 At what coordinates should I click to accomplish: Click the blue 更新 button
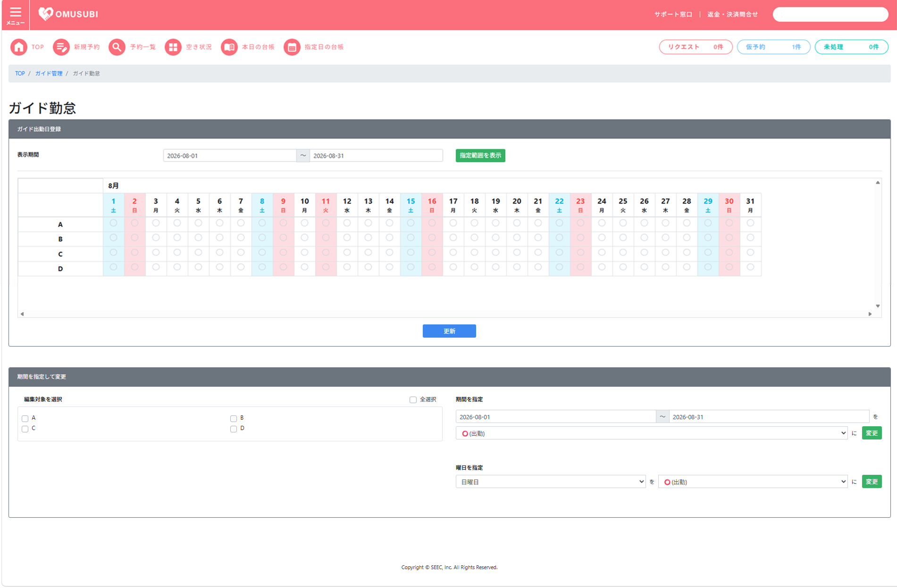point(449,331)
